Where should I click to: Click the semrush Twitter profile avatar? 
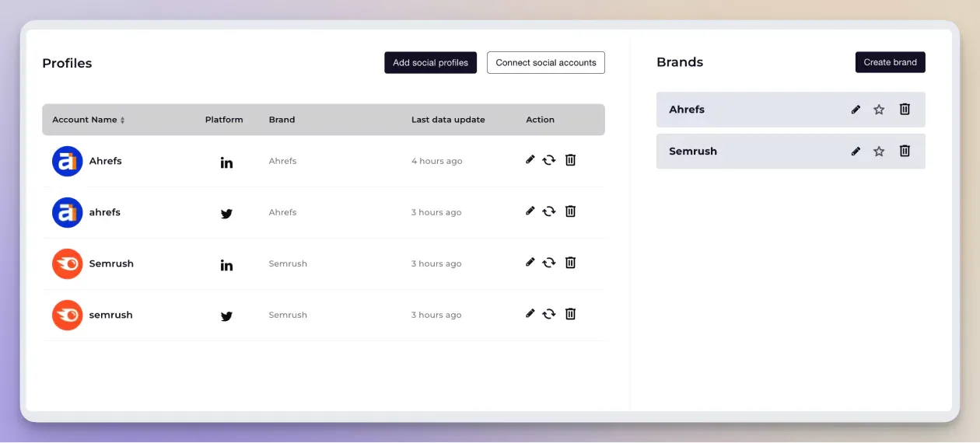coord(68,315)
